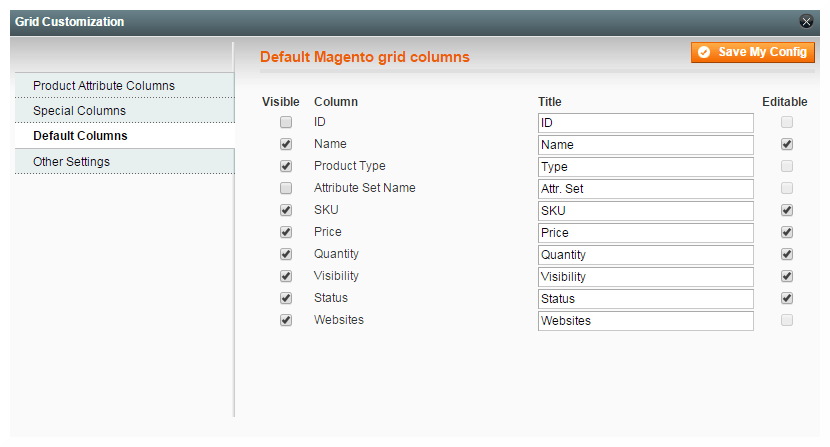Select the Default Columns tab

point(80,136)
